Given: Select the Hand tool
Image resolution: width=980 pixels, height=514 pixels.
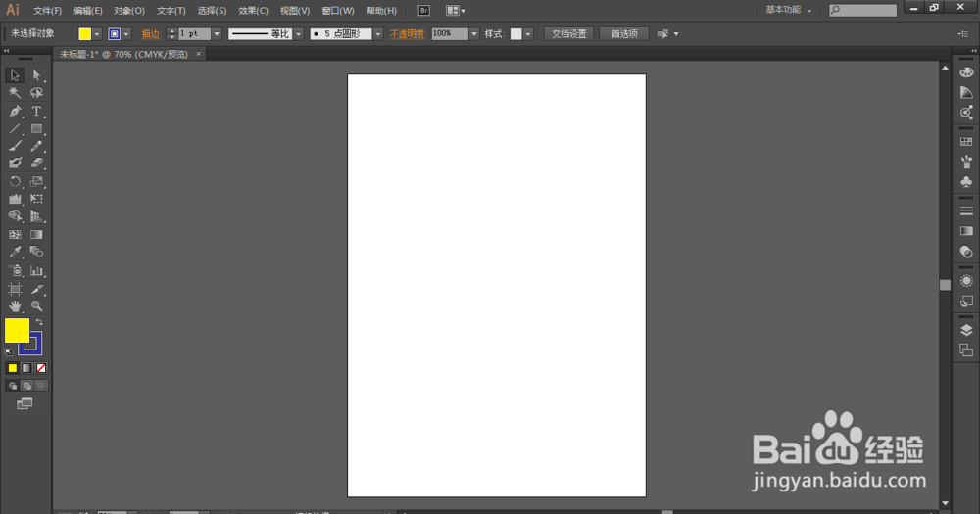Looking at the screenshot, I should 15,306.
